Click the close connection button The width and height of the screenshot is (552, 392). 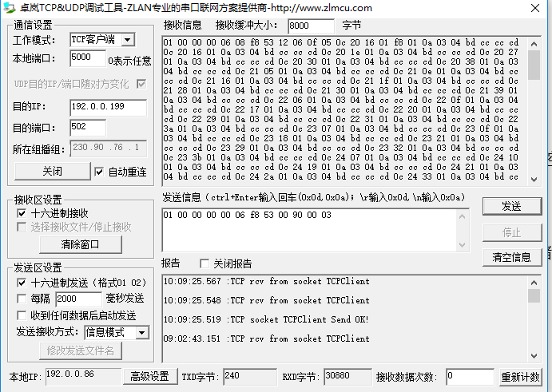click(52, 172)
